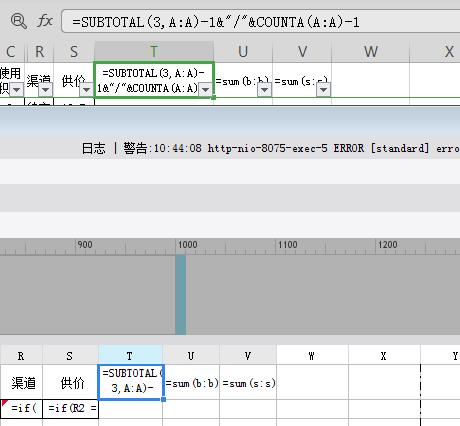Select the 供价 cell in bottom spreadsheet
The height and width of the screenshot is (426, 460).
click(x=70, y=382)
